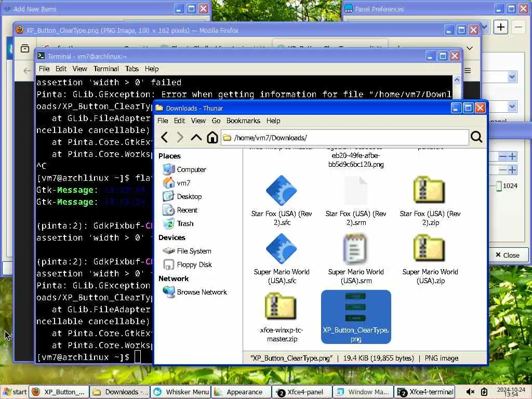This screenshot has height=399, width=532.
Task: Select Star Fox (USA) (Rev 2).srm file icon
Action: click(x=355, y=191)
